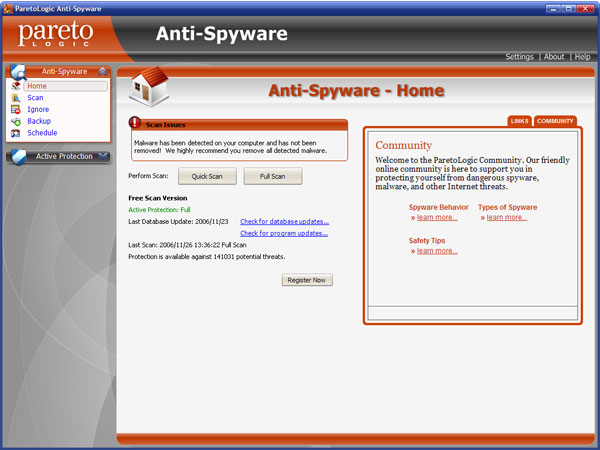
Task: Check for program updates link
Action: (284, 233)
